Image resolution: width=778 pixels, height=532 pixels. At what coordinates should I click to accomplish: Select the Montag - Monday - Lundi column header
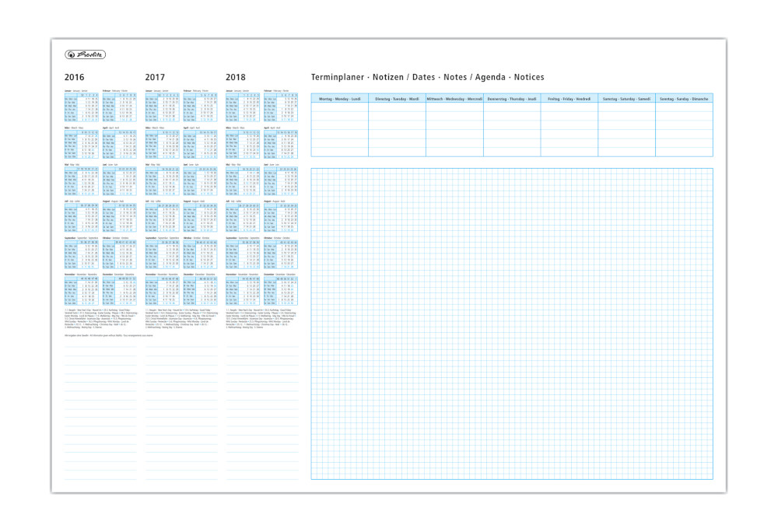click(340, 99)
